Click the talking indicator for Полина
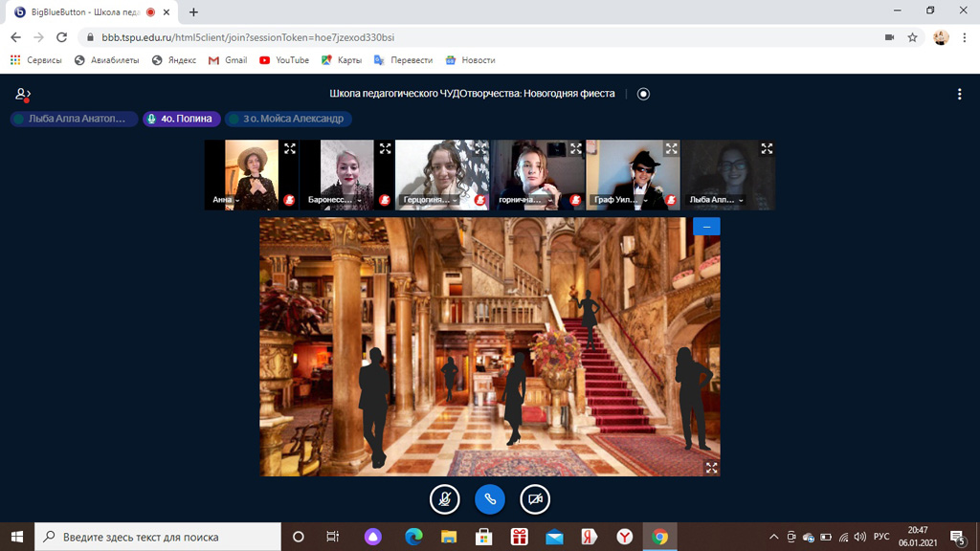The image size is (980, 551). tap(182, 119)
